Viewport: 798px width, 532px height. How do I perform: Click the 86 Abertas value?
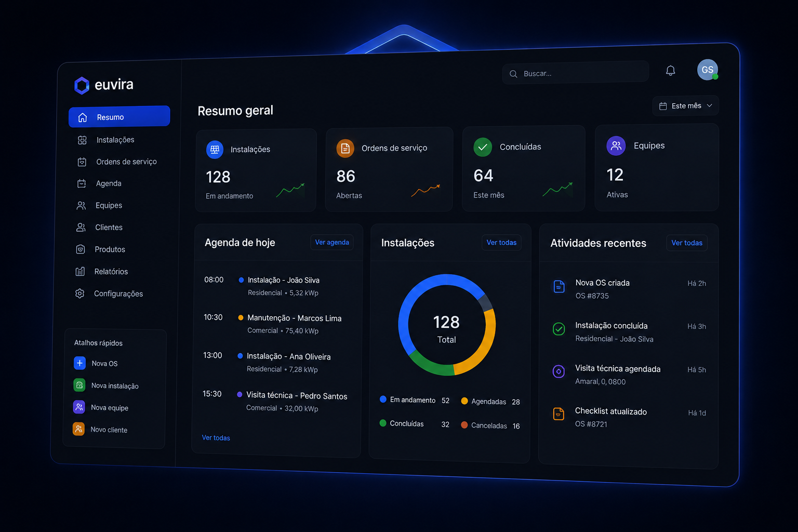tap(346, 177)
